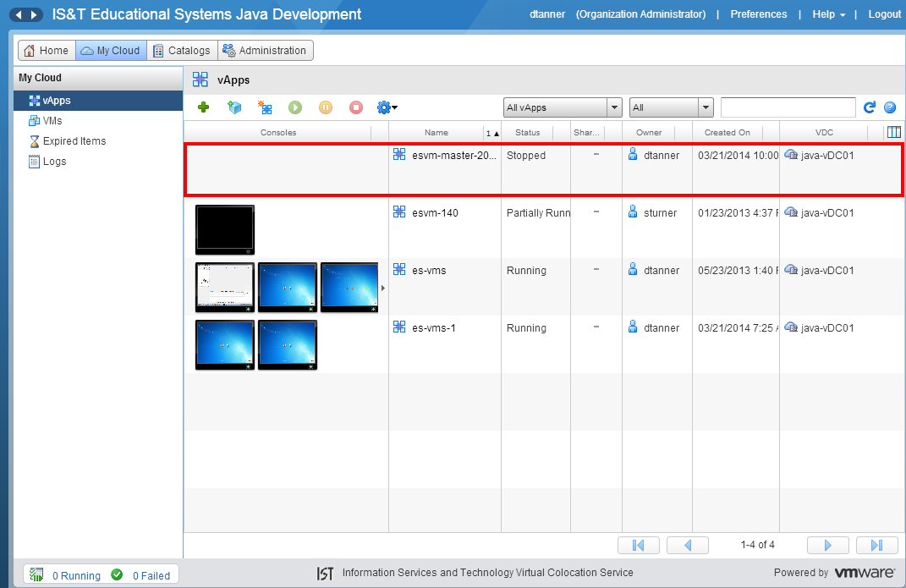Open the column chooser icon in header
The width and height of the screenshot is (906, 588).
pyautogui.click(x=893, y=132)
